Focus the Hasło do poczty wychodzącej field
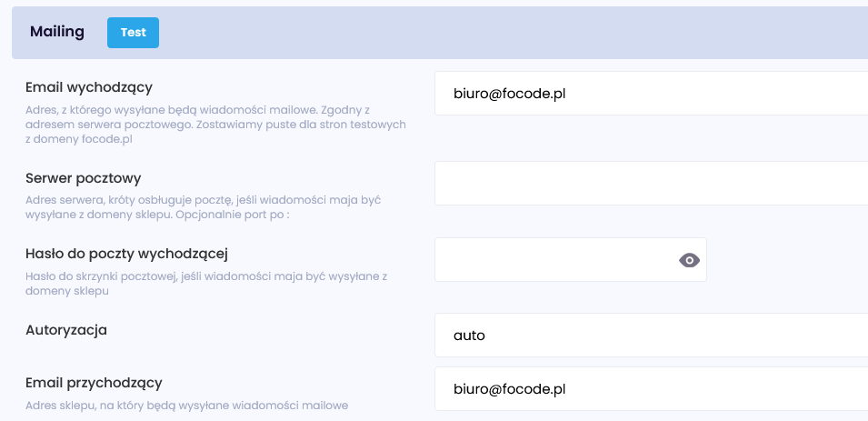 (554, 260)
